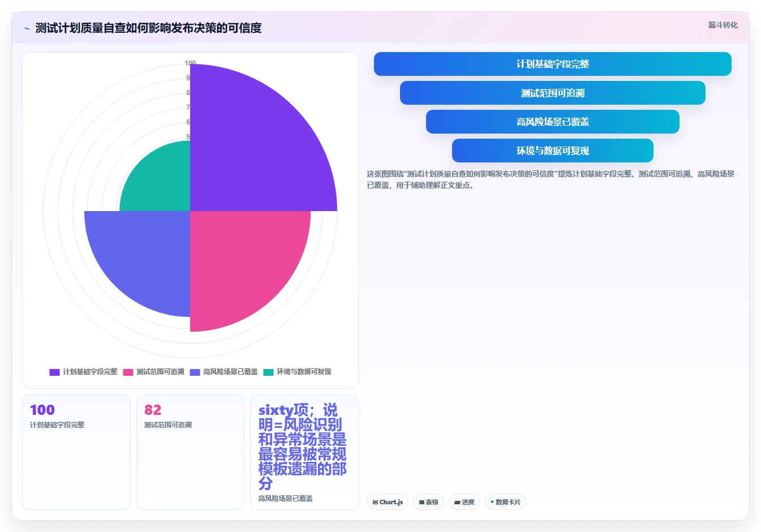Click the lightning icon beside the title

click(27, 28)
